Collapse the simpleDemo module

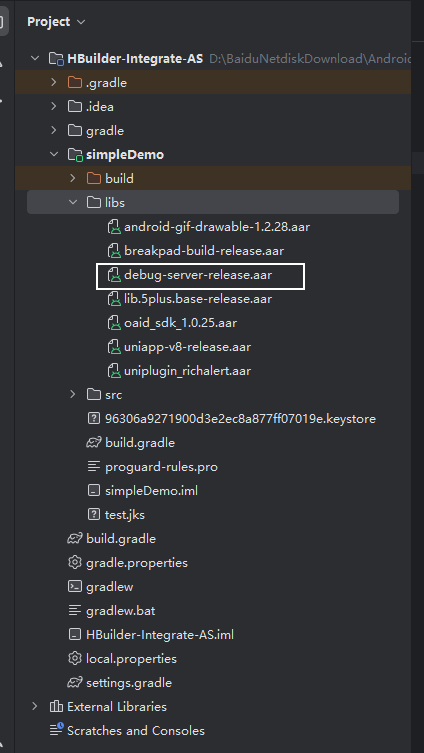pos(54,155)
